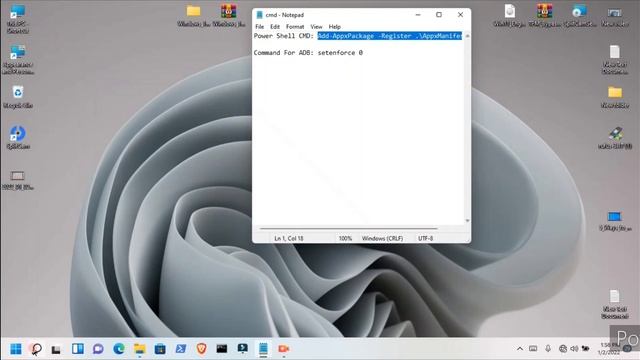
Task: Launch Teams Chat from taskbar
Action: pos(98,349)
